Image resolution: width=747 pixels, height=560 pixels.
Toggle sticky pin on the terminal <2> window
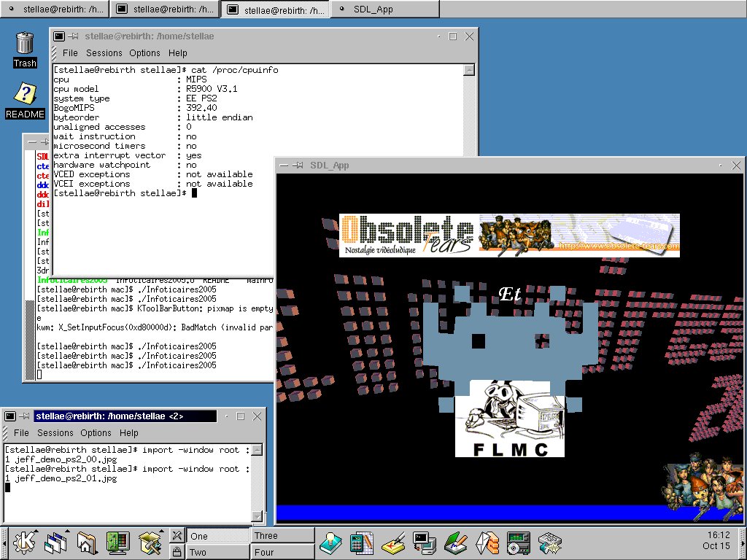(x=24, y=416)
